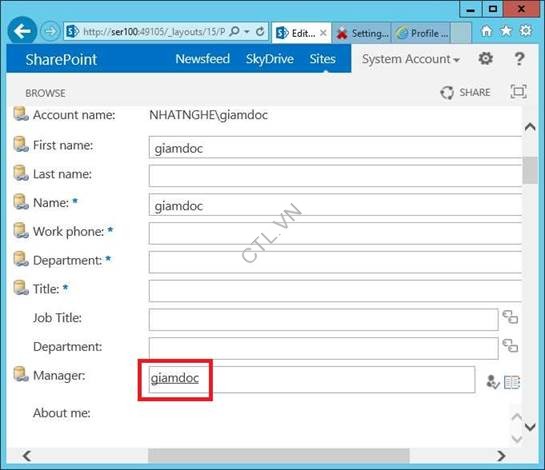This screenshot has width=545, height=470.
Task: Open the address bar dropdown arrow
Action: (247, 32)
